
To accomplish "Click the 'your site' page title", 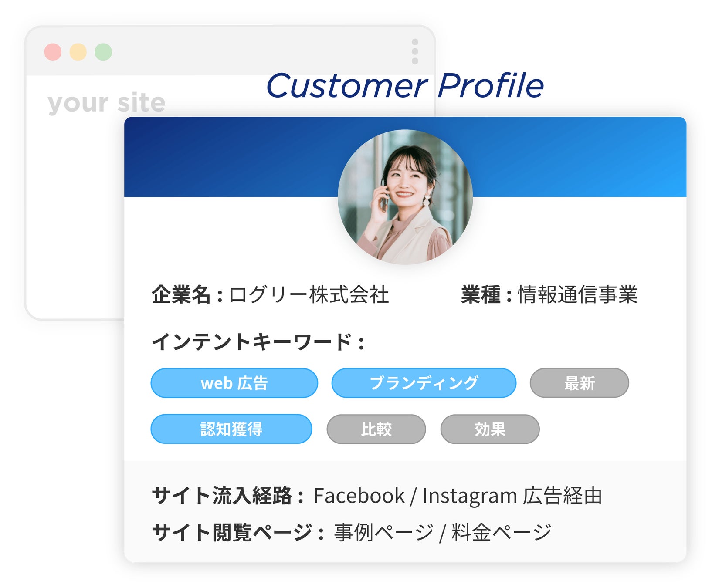I will click(106, 103).
